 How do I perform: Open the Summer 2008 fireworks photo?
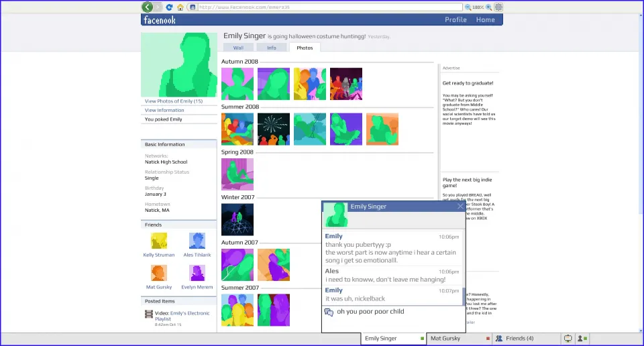[x=274, y=129]
